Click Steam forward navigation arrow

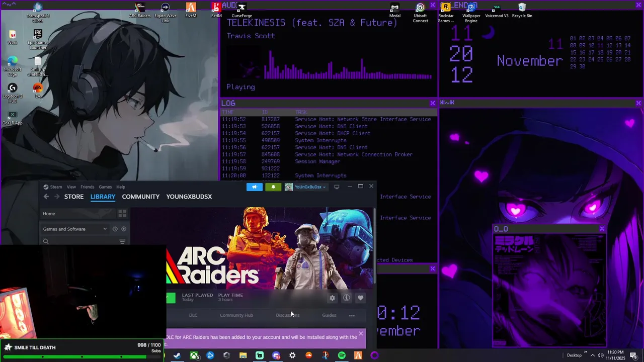coord(57,197)
